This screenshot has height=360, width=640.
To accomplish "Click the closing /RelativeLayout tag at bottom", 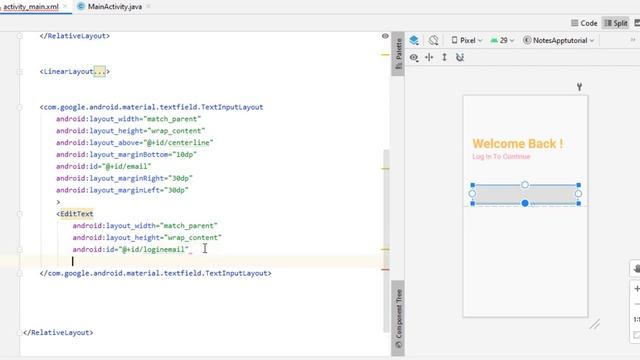I will [x=58, y=333].
